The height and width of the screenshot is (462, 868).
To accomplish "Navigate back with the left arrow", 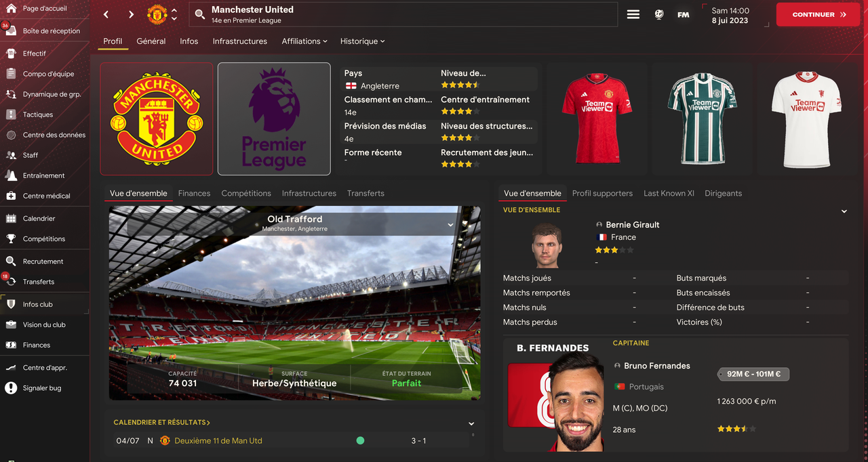I will click(x=106, y=14).
